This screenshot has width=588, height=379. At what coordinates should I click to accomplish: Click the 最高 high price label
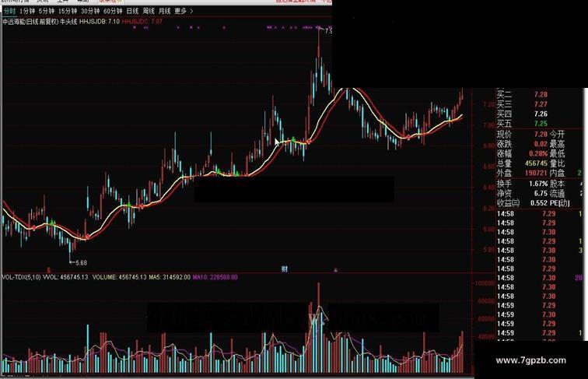(557, 144)
